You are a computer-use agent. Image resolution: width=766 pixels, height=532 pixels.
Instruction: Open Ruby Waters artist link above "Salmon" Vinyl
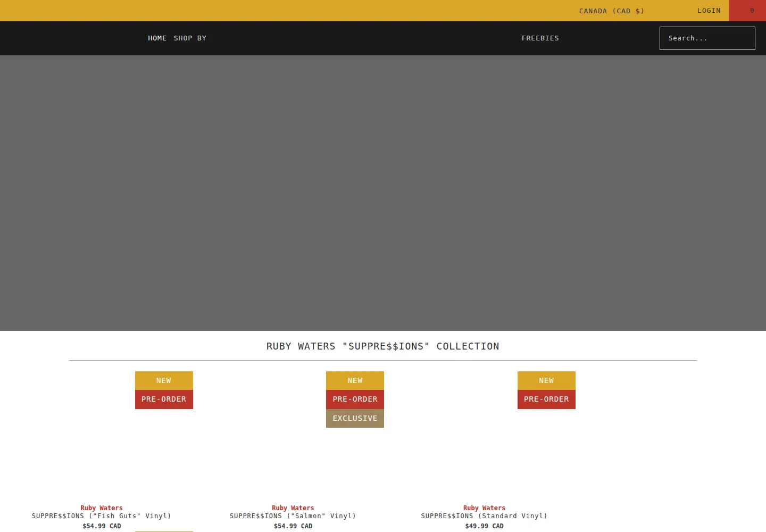coord(293,508)
